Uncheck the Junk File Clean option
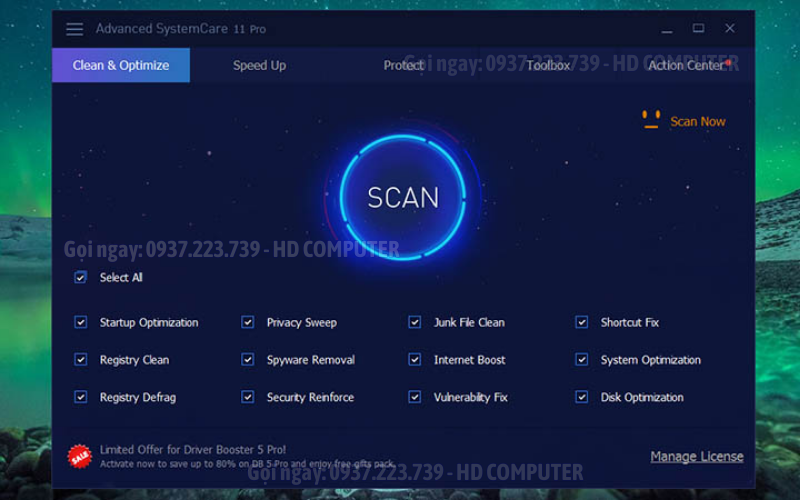Image resolution: width=800 pixels, height=500 pixels. (x=415, y=322)
